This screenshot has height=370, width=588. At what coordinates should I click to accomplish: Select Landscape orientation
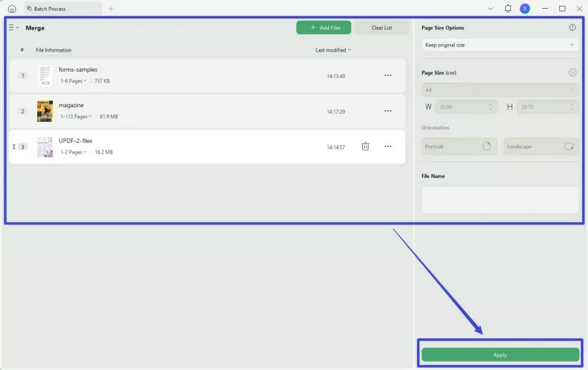click(x=541, y=146)
